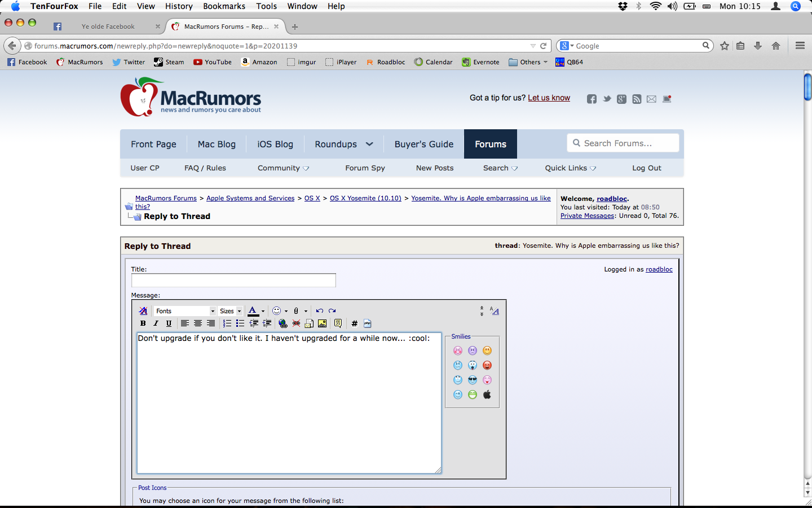The width and height of the screenshot is (812, 508).
Task: Open Wi-Fi status in macOS menu bar
Action: (x=655, y=6)
